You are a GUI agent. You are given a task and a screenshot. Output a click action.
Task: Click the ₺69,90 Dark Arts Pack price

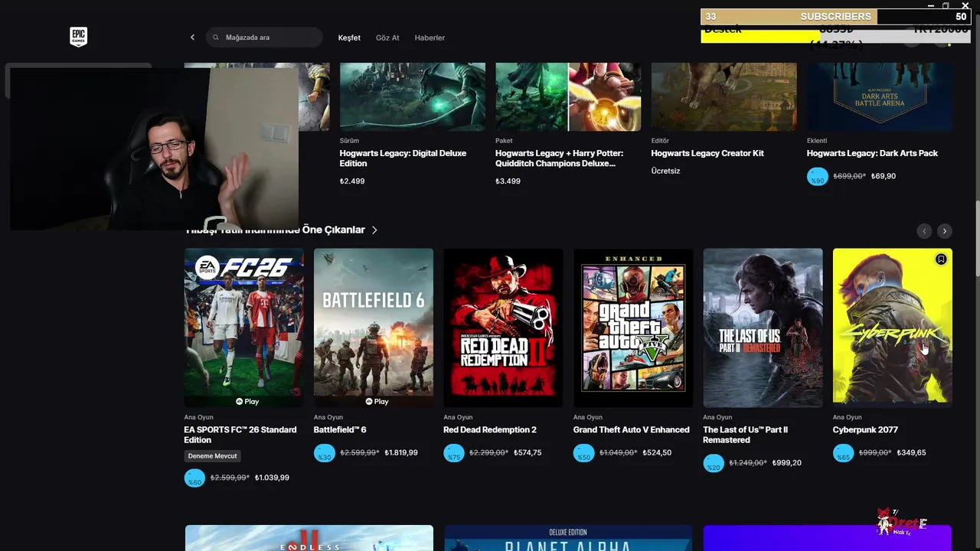point(884,177)
